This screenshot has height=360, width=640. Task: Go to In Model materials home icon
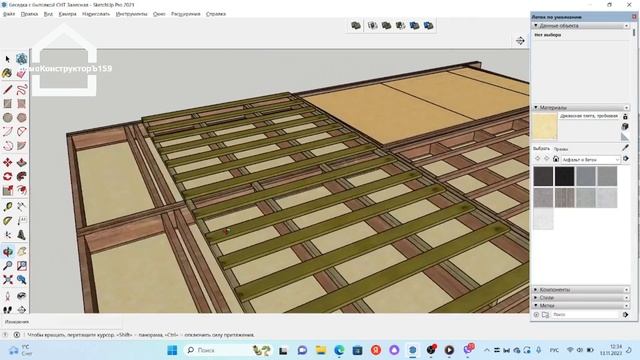click(x=556, y=159)
